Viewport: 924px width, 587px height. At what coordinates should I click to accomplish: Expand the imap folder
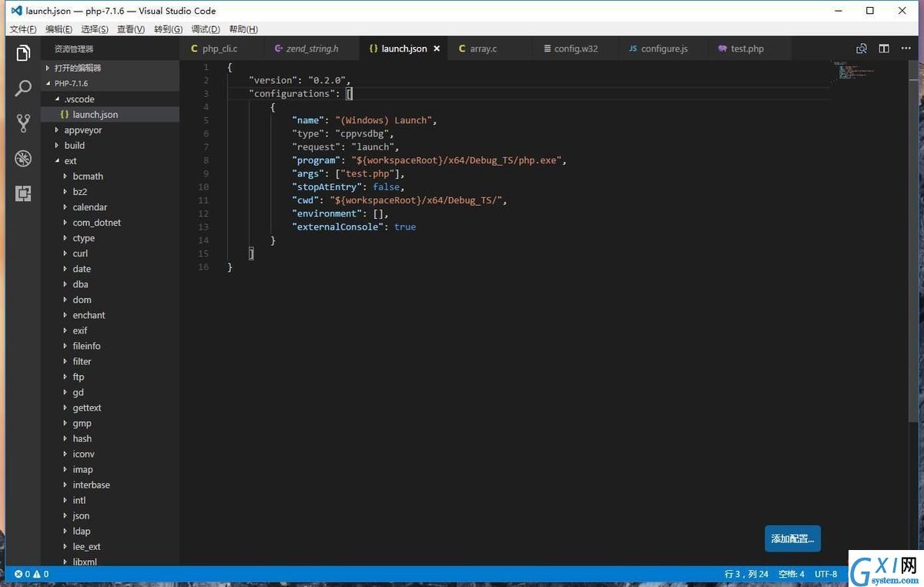point(110,469)
